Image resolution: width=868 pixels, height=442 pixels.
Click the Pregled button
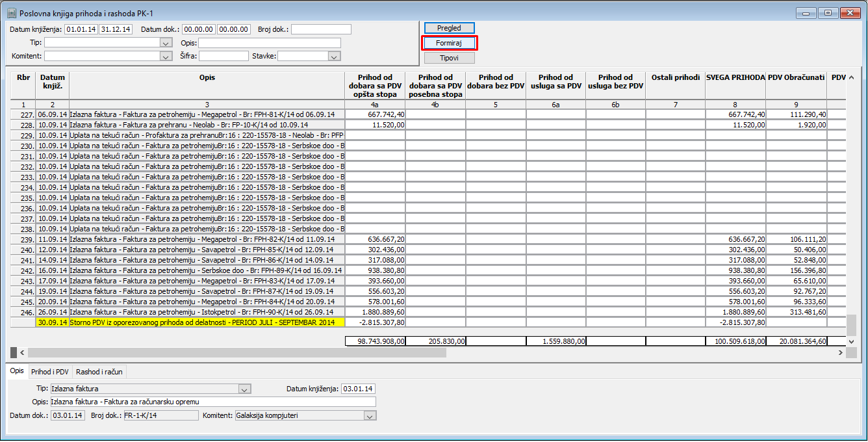449,28
